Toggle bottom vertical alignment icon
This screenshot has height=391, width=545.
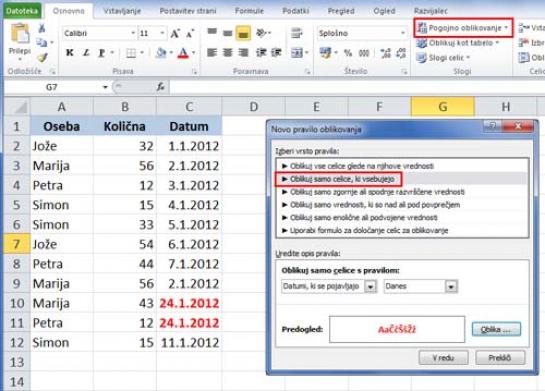coord(243,33)
